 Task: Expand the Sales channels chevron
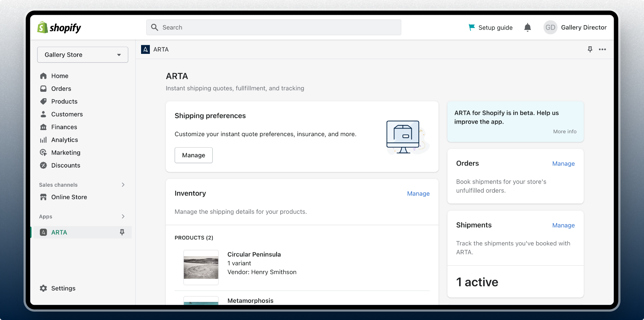tap(123, 185)
